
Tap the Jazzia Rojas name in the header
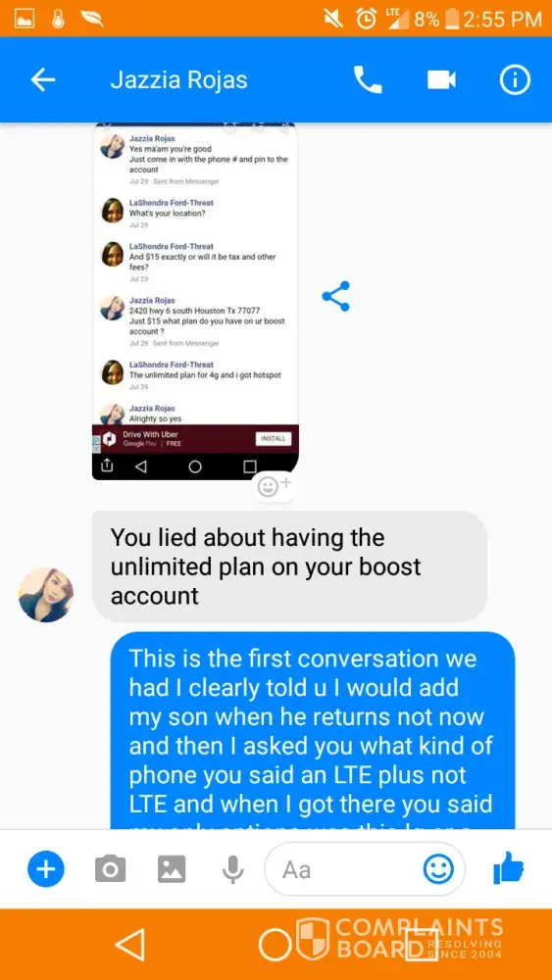click(178, 80)
